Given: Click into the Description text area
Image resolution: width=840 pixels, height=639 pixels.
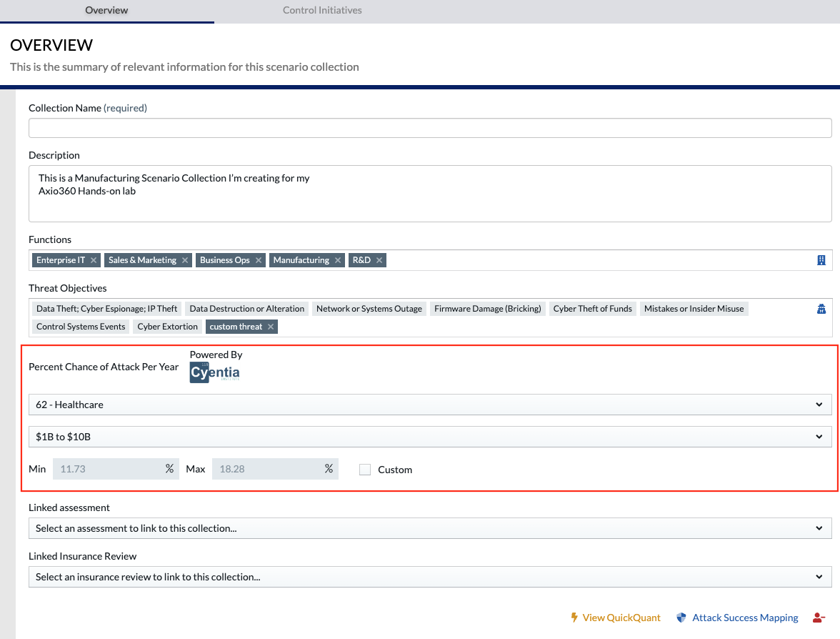Looking at the screenshot, I should click(x=430, y=194).
